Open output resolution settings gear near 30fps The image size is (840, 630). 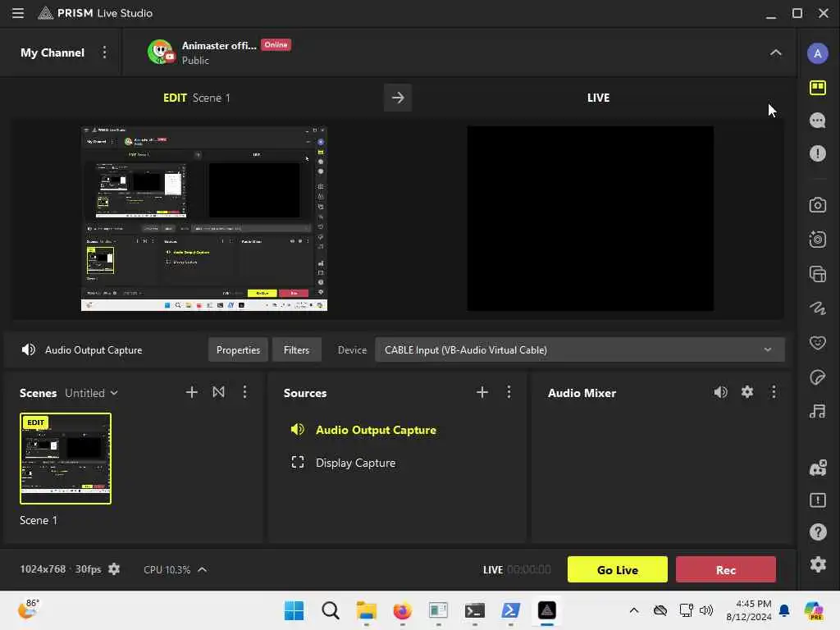point(114,569)
